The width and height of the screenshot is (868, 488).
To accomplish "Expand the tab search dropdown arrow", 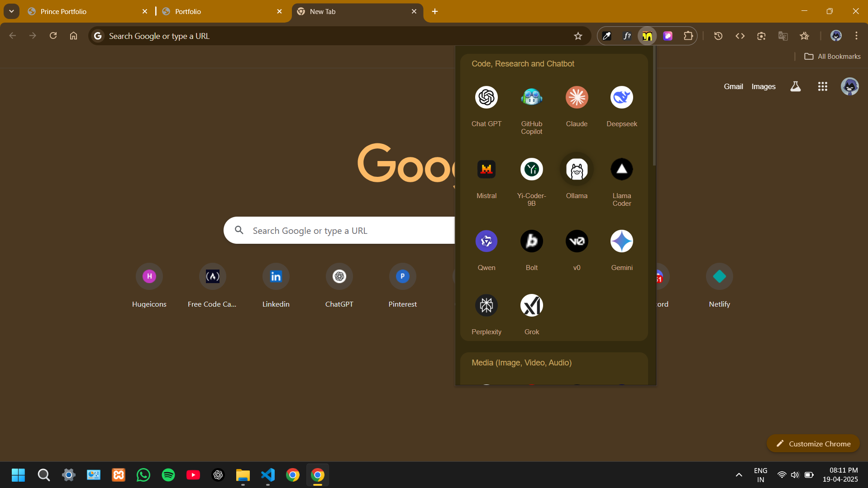I will (x=11, y=11).
